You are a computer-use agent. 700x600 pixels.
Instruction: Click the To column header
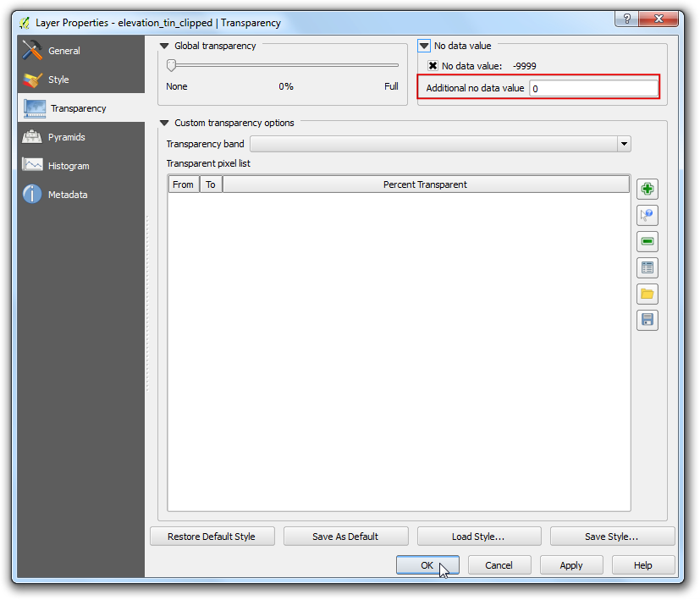point(211,184)
